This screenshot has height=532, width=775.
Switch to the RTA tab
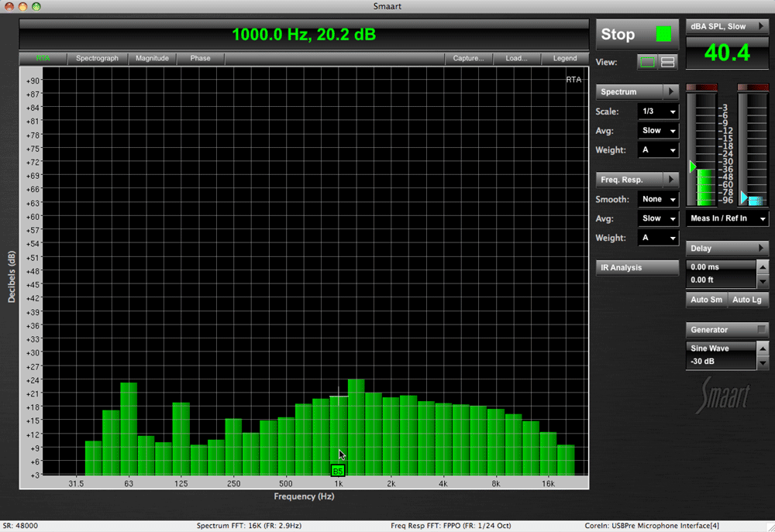pos(43,58)
